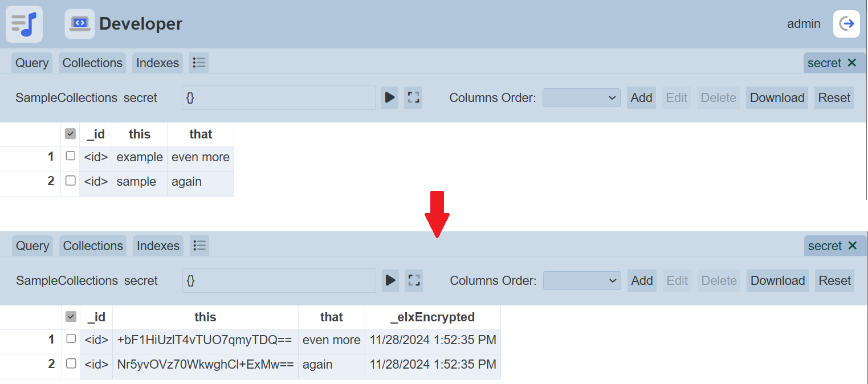Click the _elxEncrypted column header
Viewport: 868px width, 384px height.
[433, 317]
